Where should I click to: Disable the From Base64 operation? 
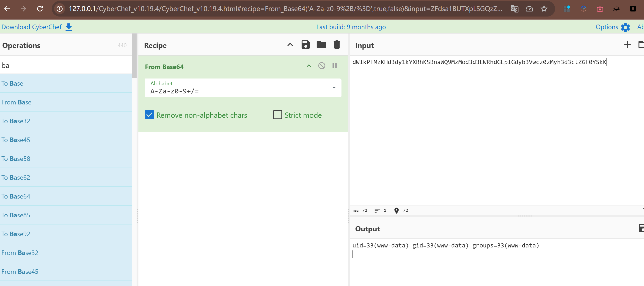click(x=322, y=66)
